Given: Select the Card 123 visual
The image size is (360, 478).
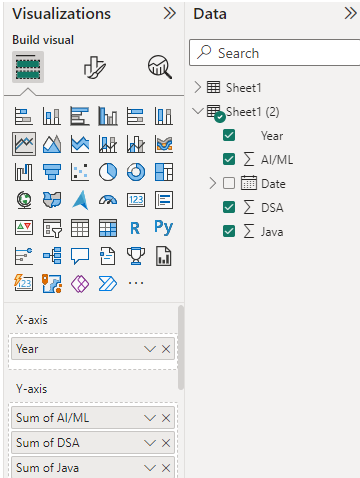Looking at the screenshot, I should point(136,200).
